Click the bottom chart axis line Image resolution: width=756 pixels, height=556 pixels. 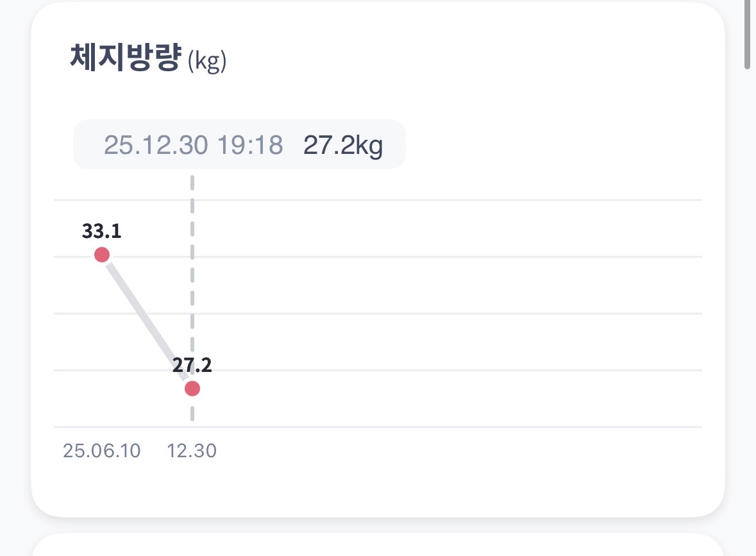(449, 426)
